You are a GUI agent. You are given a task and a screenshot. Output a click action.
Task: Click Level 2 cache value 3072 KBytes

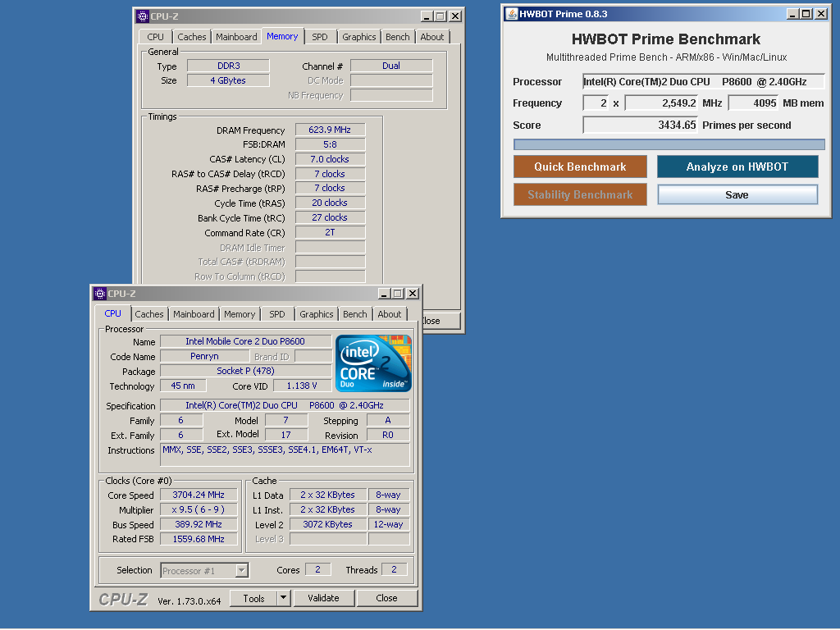point(328,524)
